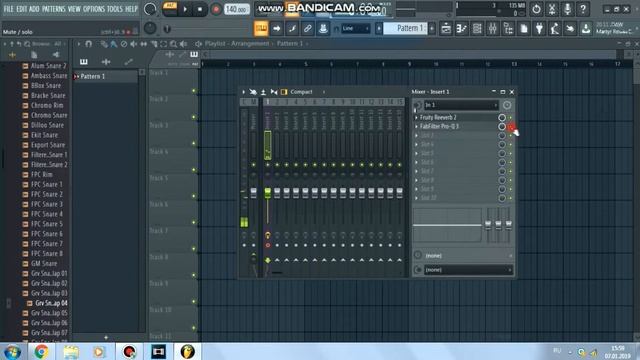Click the plus button next to Pattern 1
640x360 pixels.
[x=432, y=28]
